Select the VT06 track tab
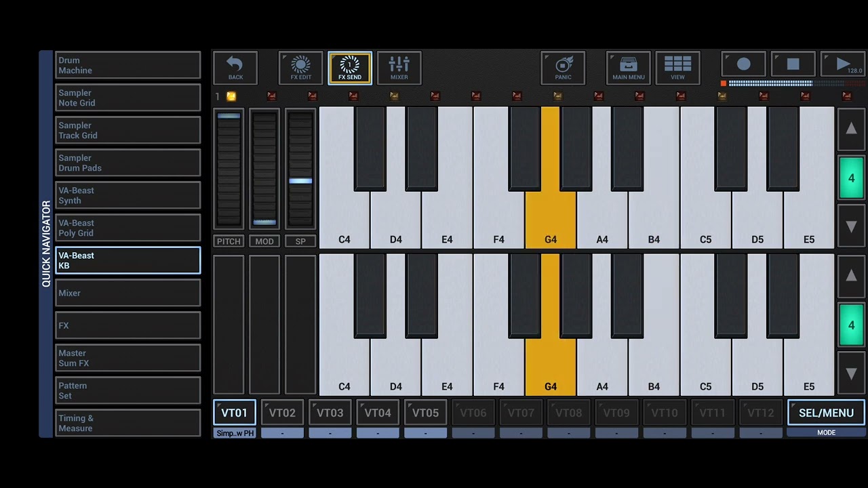The height and width of the screenshot is (488, 868). point(473,413)
